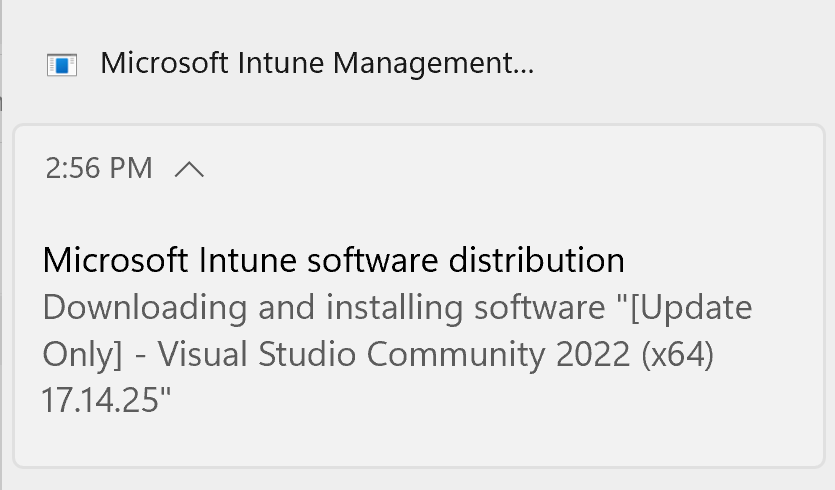Collapse the notification using the up chevron

coord(189,169)
